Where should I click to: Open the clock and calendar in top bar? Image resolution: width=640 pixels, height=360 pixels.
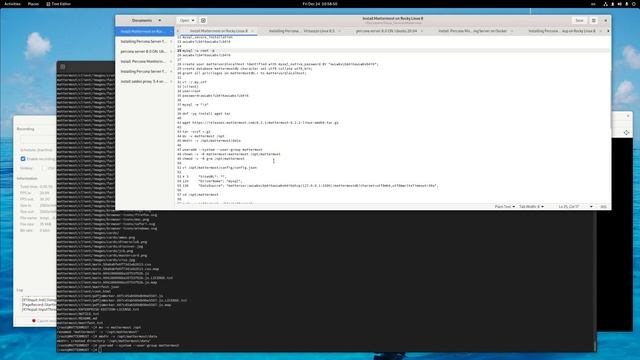tap(320, 4)
